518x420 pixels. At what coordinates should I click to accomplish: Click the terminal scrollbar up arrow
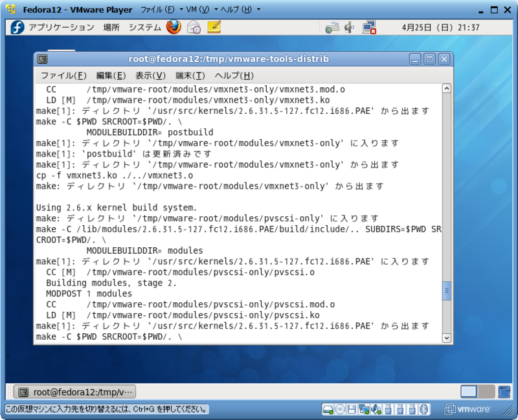pos(446,89)
